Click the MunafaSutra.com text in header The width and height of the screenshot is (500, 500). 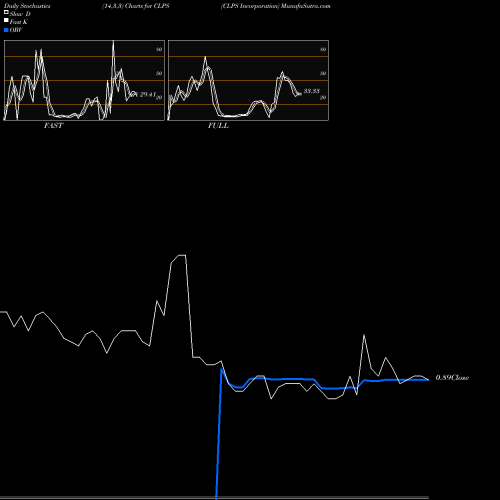[x=306, y=6]
